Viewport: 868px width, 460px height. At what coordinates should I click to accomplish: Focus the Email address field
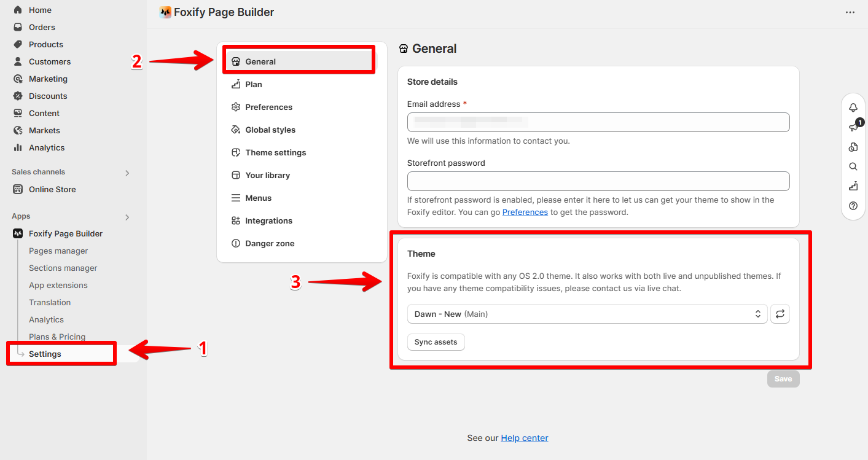click(x=598, y=122)
